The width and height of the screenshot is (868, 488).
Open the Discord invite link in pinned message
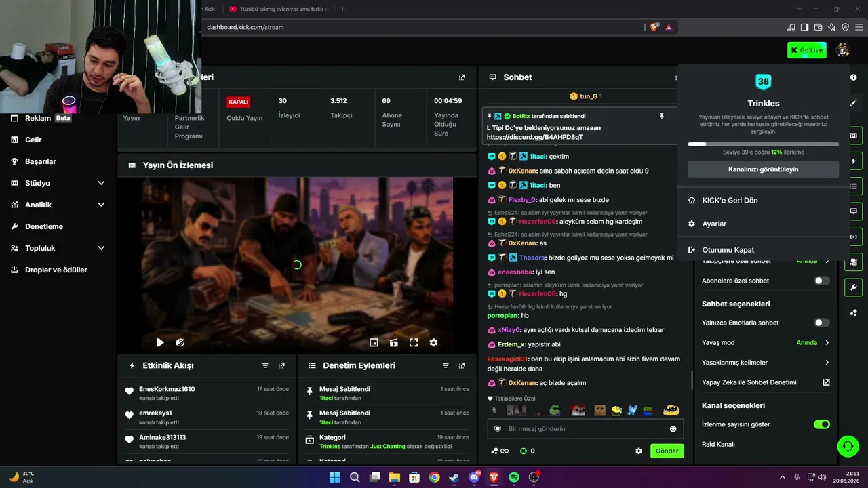535,137
